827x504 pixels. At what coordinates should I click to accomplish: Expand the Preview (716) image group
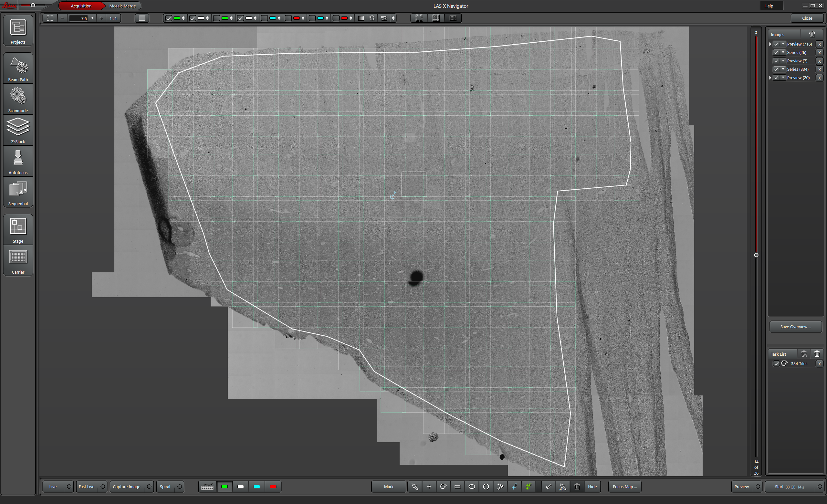click(770, 44)
